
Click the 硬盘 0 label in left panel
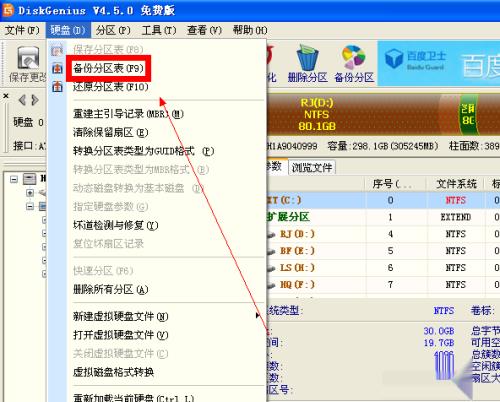point(28,122)
